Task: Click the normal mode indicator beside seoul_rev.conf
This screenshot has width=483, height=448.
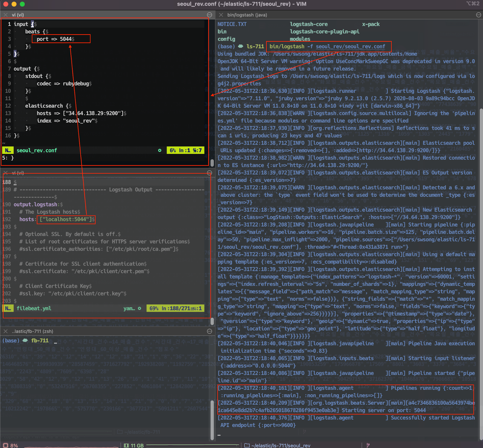Action: coord(8,150)
